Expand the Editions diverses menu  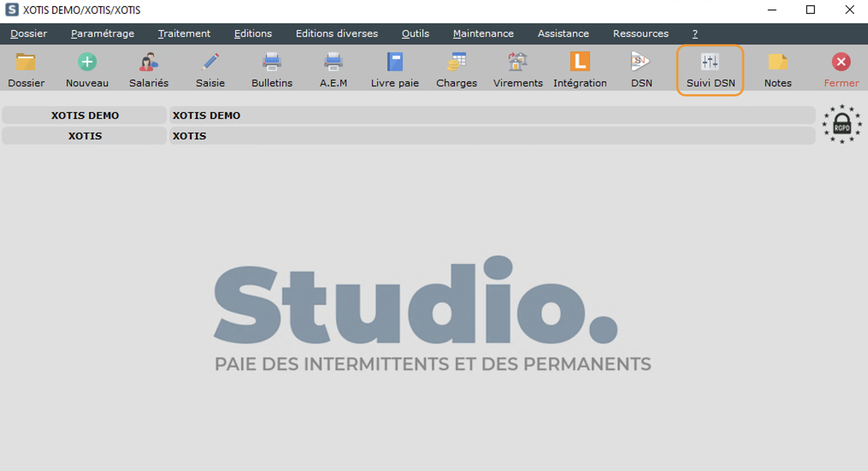(337, 34)
